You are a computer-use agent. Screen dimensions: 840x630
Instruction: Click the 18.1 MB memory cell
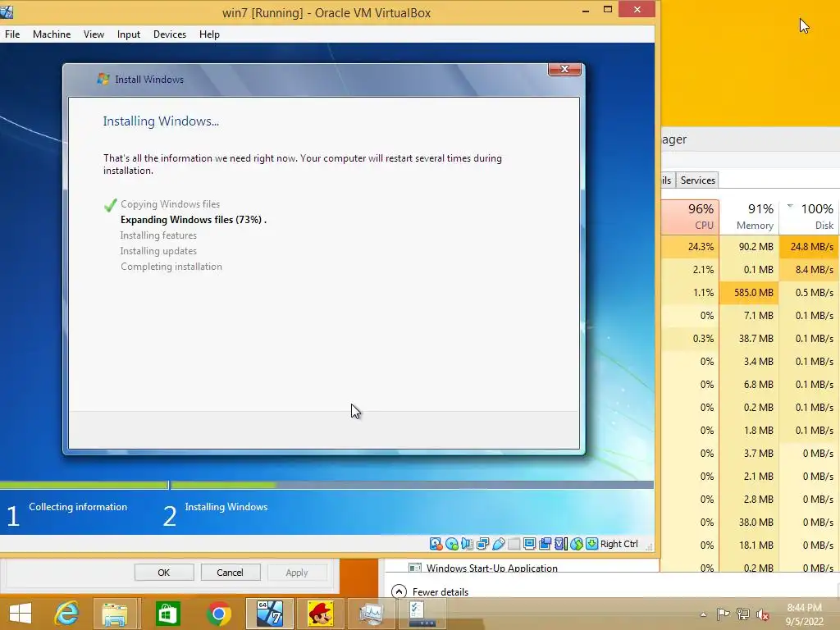(749, 546)
